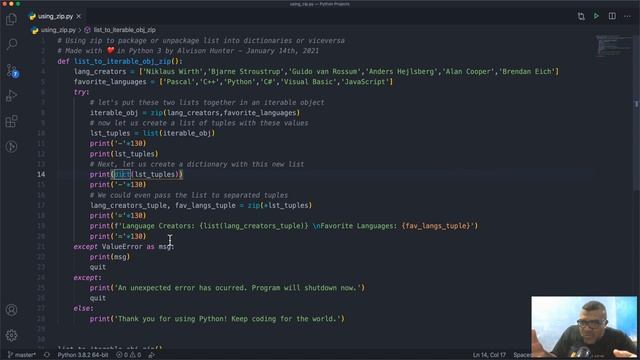The height and width of the screenshot is (360, 640).
Task: Open the Manage gear icon
Action: (x=11, y=336)
